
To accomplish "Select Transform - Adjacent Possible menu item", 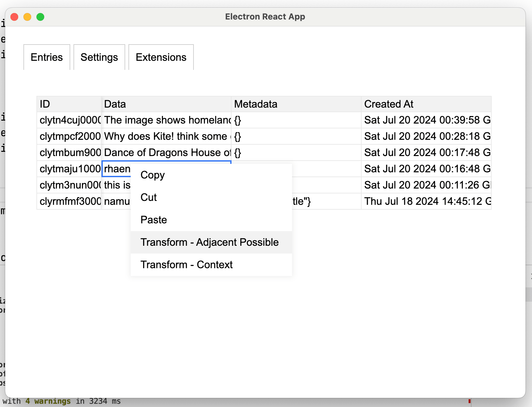I will (x=209, y=242).
